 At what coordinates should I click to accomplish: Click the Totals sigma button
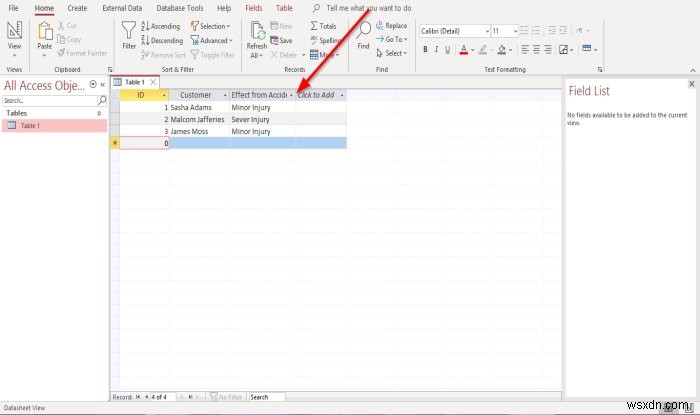[323, 26]
